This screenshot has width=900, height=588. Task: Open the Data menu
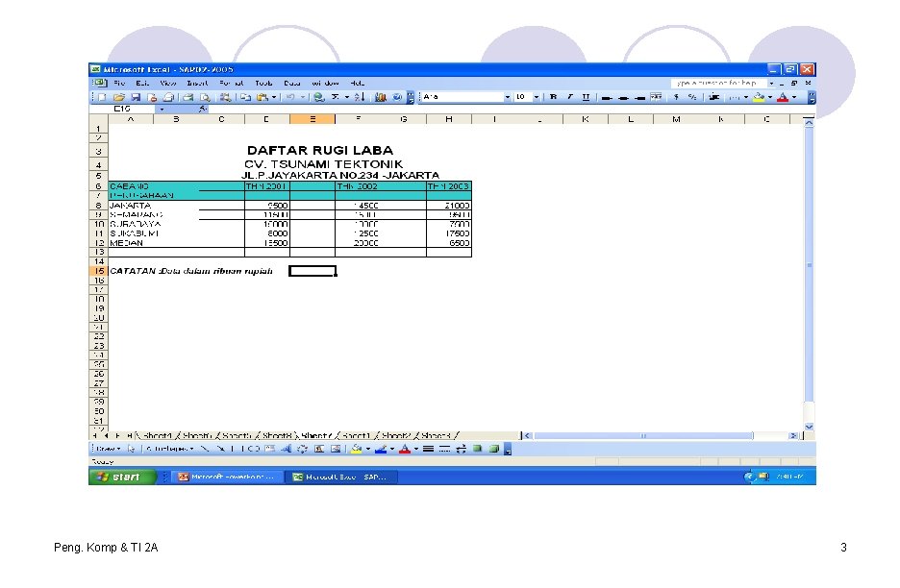coord(292,84)
